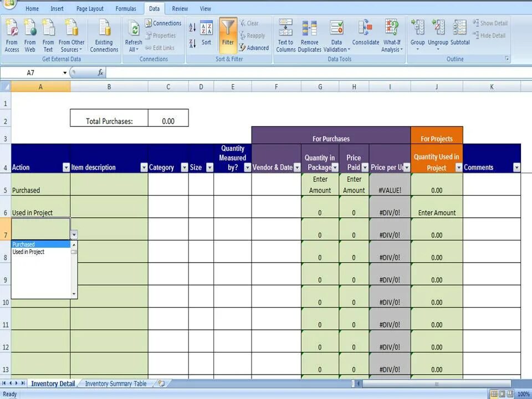Viewport: 532px width, 399px height.
Task: Select Purchased in the dropdown list
Action: [x=41, y=244]
